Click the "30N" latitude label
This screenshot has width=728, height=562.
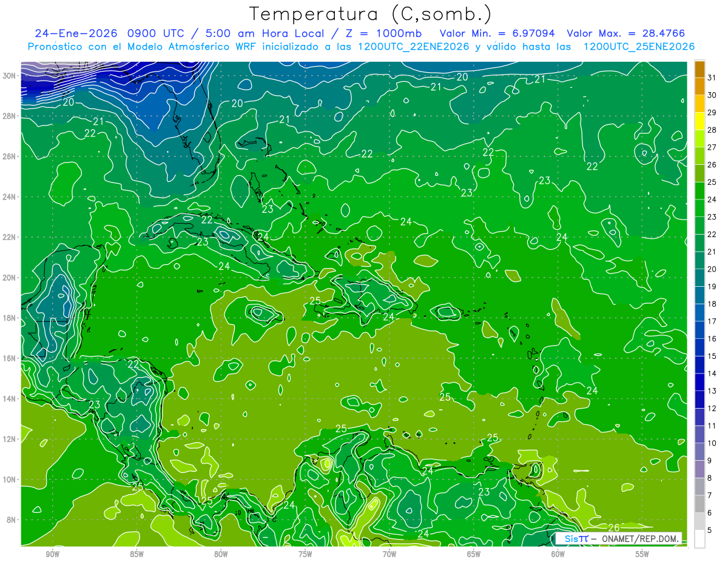9,76
